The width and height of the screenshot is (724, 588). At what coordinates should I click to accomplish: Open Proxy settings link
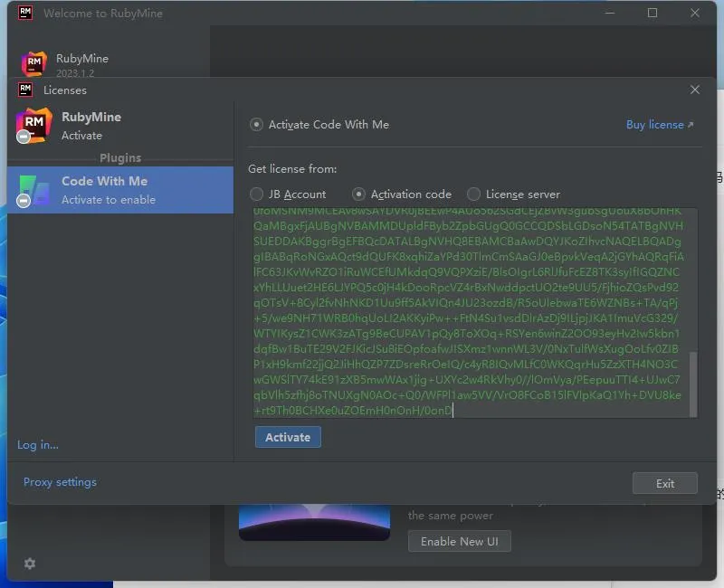60,482
